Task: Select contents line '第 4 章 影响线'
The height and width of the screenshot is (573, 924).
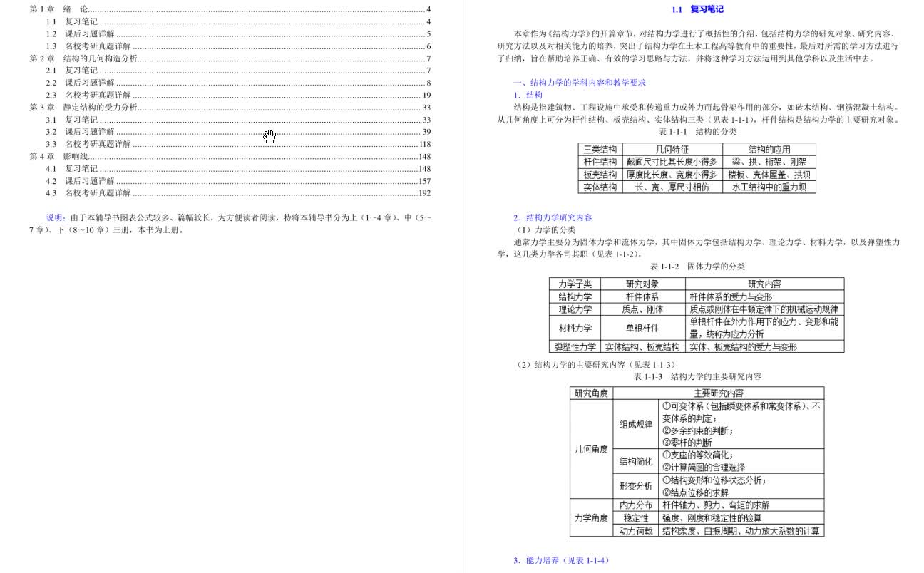Action: (x=230, y=156)
